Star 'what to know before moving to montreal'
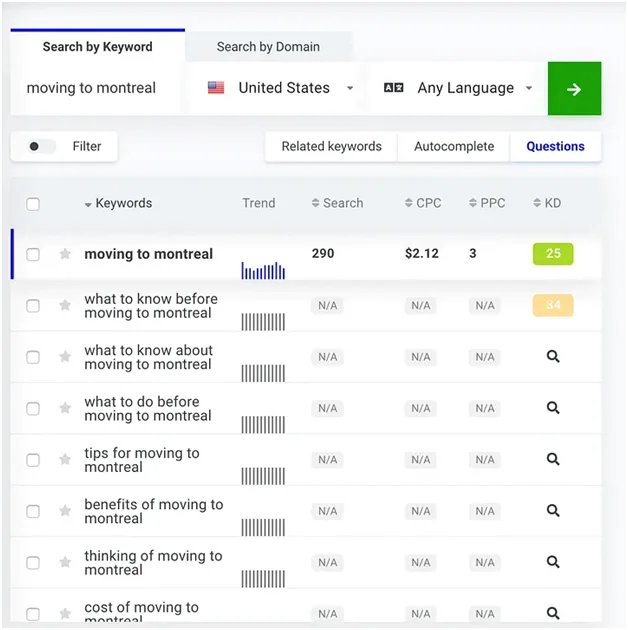 (x=65, y=305)
